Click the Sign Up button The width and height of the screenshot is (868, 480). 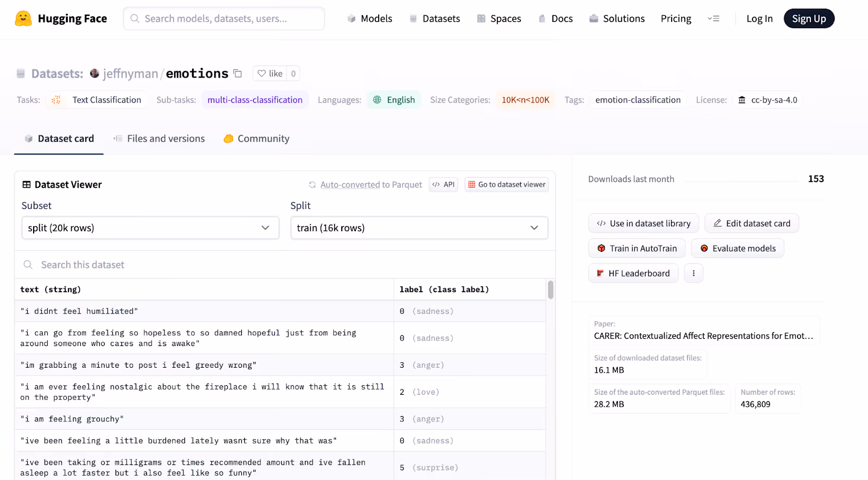[809, 18]
